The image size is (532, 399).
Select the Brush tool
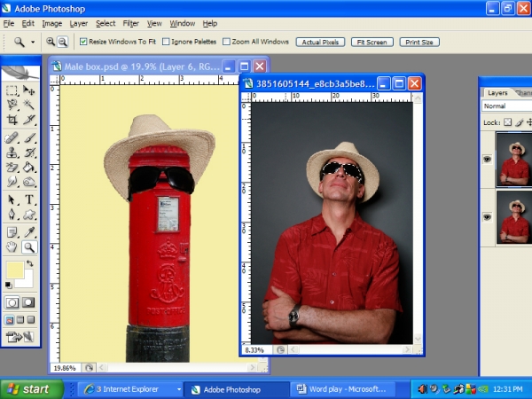pos(29,138)
